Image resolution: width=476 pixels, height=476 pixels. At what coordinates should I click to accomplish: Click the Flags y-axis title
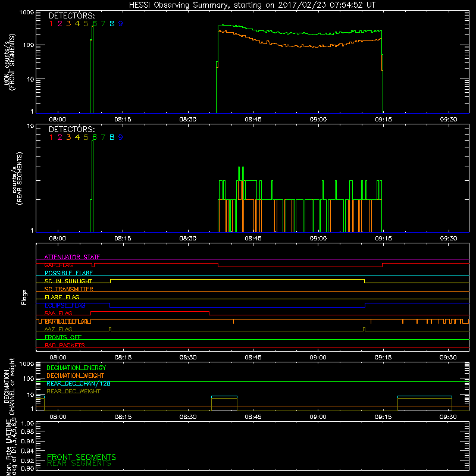tap(24, 297)
